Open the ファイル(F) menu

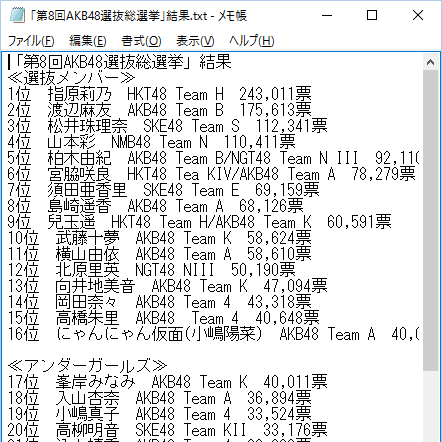click(x=31, y=41)
